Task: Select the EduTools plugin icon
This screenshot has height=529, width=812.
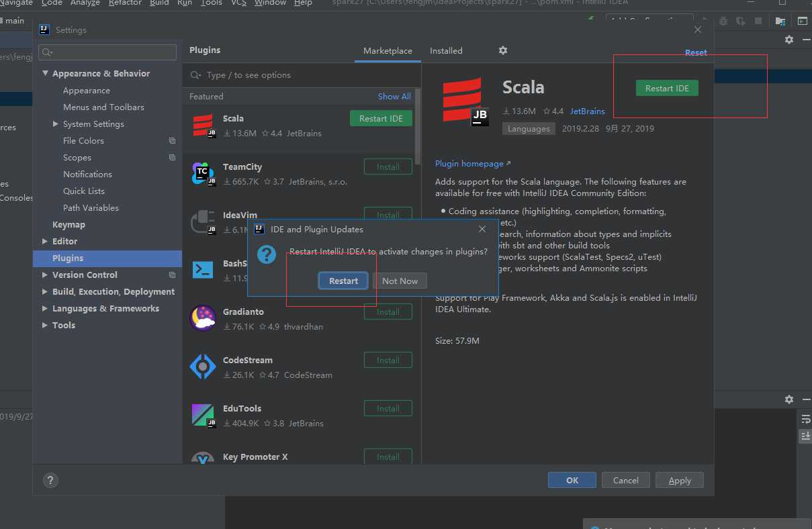Action: [x=203, y=415]
